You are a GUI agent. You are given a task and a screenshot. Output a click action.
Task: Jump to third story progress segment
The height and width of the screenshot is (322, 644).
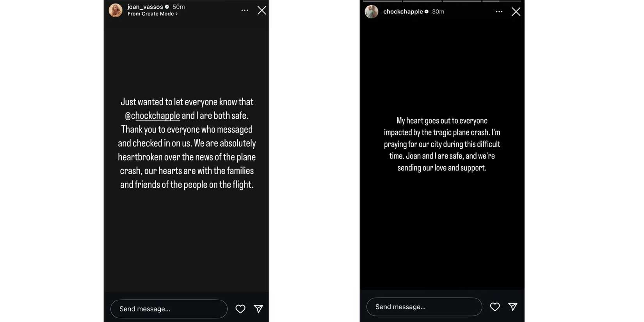(462, 1)
